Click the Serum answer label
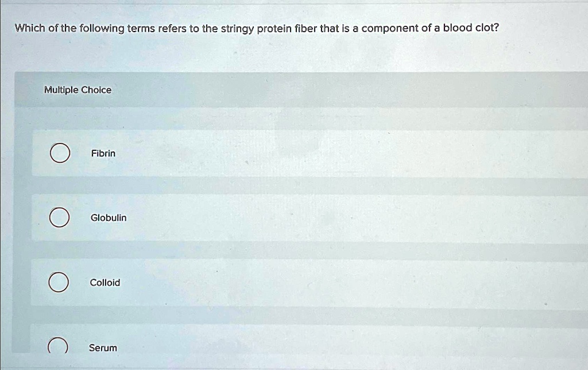 [103, 347]
